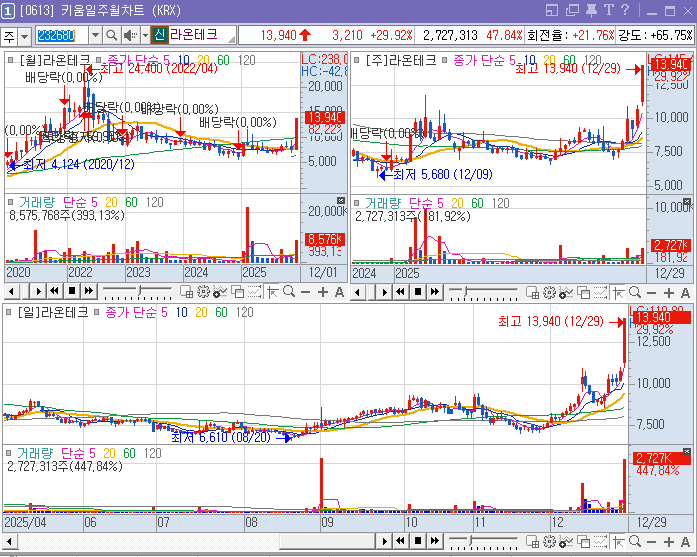Viewport: 697px width, 557px height.
Task: Rewind playback in daily chart toolbar
Action: click(401, 541)
